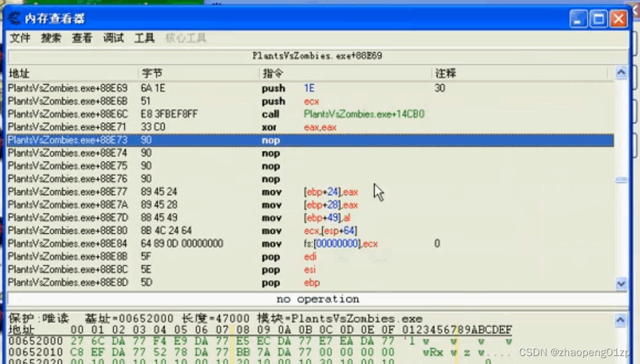The height and width of the screenshot is (364, 640).
Task: Select highlighted nop row at +88E73
Action: tap(310, 141)
